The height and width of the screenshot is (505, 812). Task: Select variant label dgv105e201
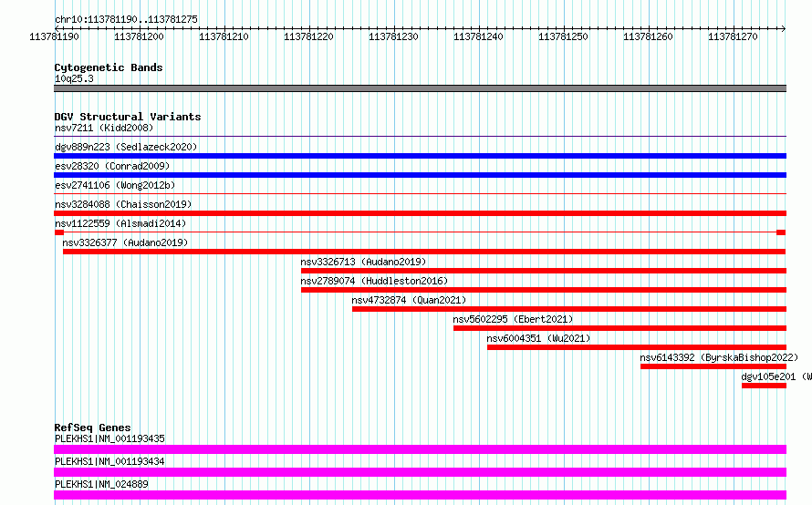[768, 376]
